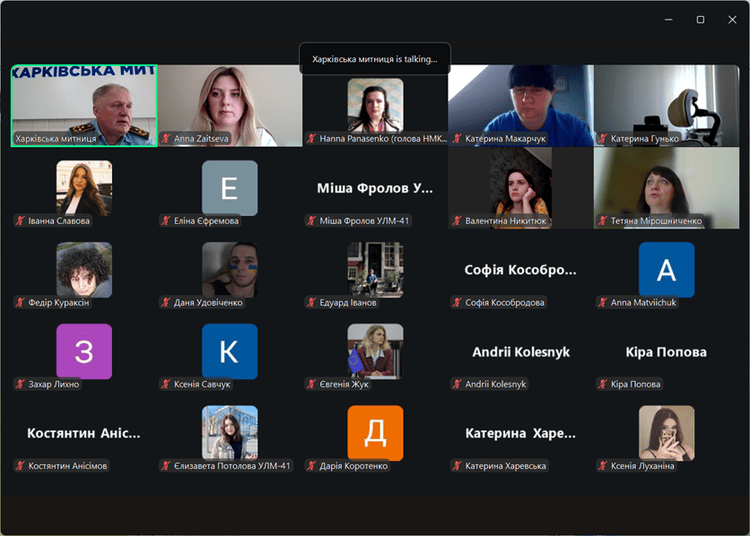750x536 pixels.
Task: Click the gray "E" avatar of Еліна Єфремова
Action: [229, 188]
